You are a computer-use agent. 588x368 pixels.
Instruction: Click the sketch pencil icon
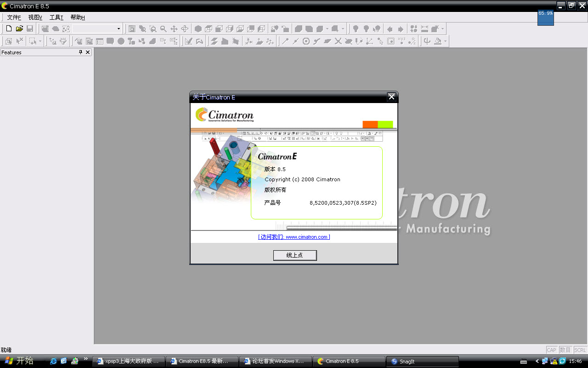point(189,41)
